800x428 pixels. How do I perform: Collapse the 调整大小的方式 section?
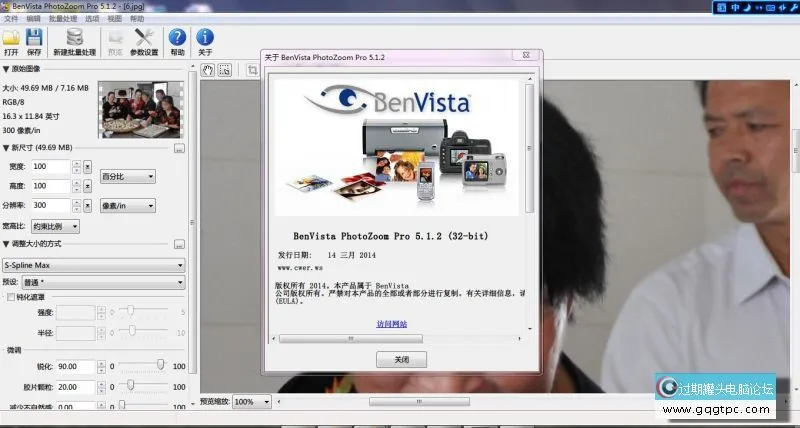click(x=6, y=244)
